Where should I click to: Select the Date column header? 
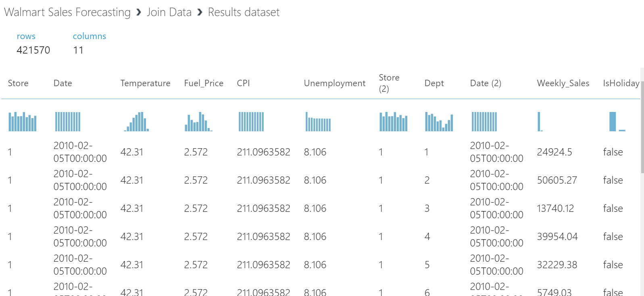coord(63,83)
